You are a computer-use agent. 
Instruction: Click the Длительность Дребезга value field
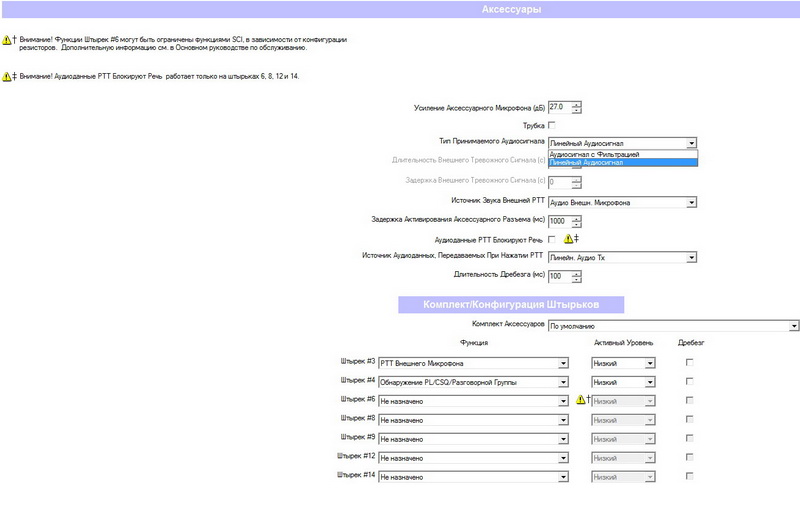tap(560, 276)
